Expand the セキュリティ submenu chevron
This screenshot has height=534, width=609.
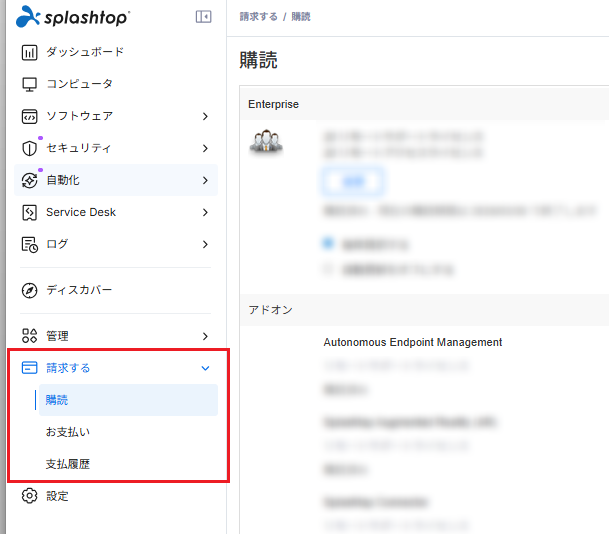pyautogui.click(x=205, y=148)
